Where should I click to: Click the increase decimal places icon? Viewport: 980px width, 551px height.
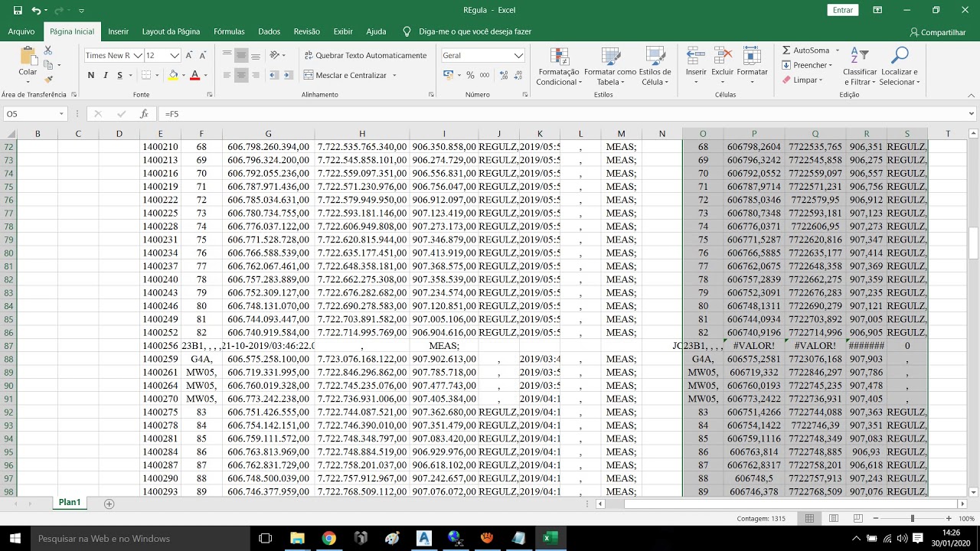[x=503, y=75]
